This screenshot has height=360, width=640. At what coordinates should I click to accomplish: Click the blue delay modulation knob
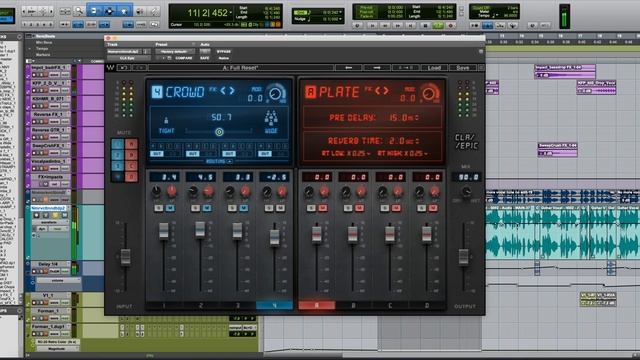pyautogui.click(x=276, y=93)
